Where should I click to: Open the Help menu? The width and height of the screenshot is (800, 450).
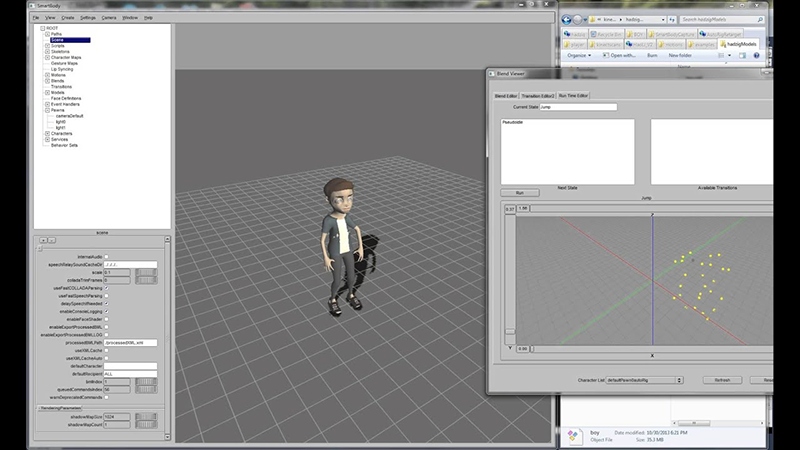[148, 18]
